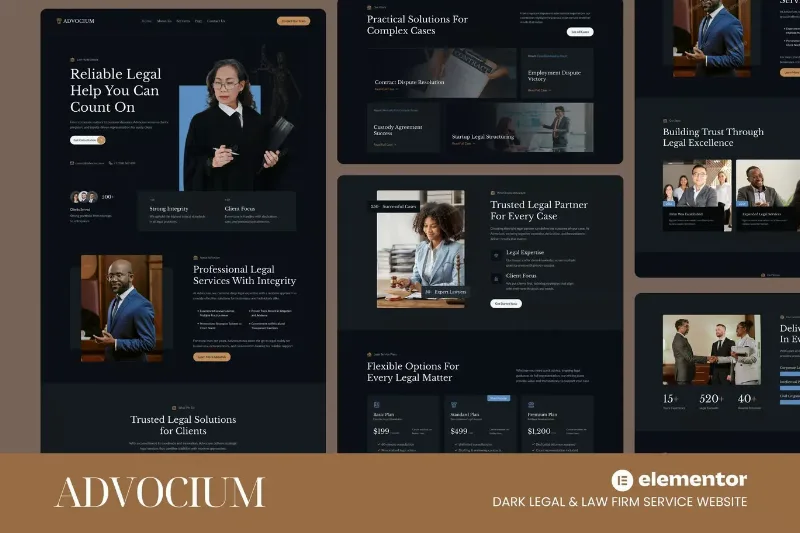The image size is (800, 533).
Task: Open the About Us nav item
Action: (164, 21)
